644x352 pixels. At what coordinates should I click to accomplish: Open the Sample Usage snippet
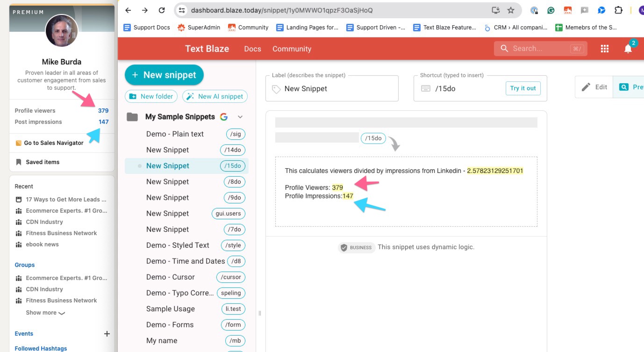(x=186, y=309)
